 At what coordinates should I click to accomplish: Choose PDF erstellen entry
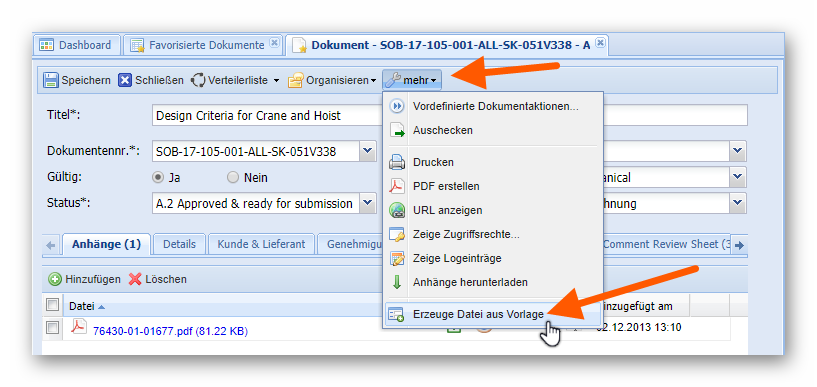(x=493, y=186)
